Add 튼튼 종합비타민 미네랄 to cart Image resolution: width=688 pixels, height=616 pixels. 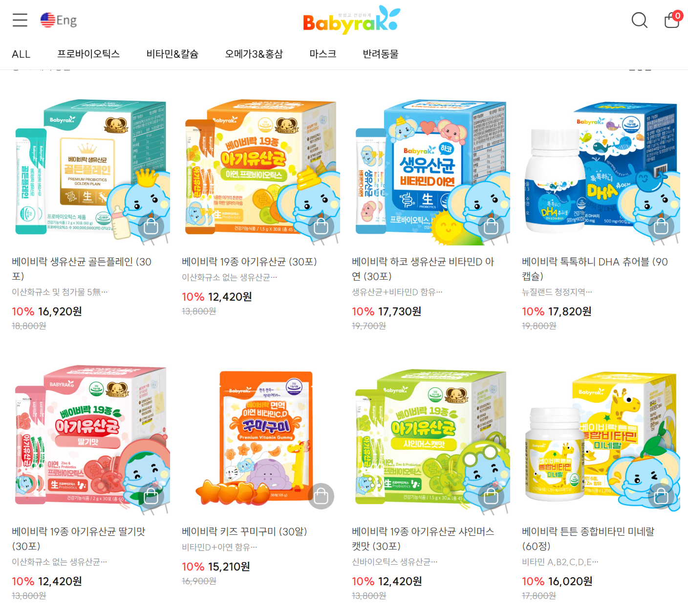[661, 496]
